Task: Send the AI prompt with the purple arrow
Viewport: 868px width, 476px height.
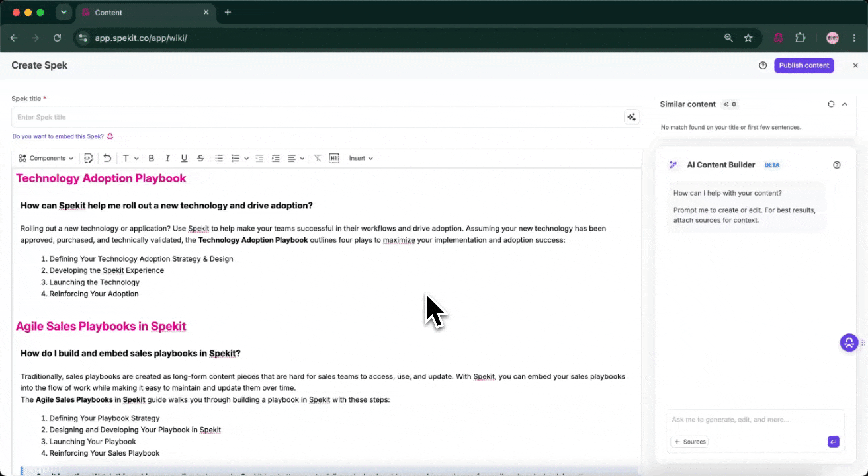Action: pos(834,442)
